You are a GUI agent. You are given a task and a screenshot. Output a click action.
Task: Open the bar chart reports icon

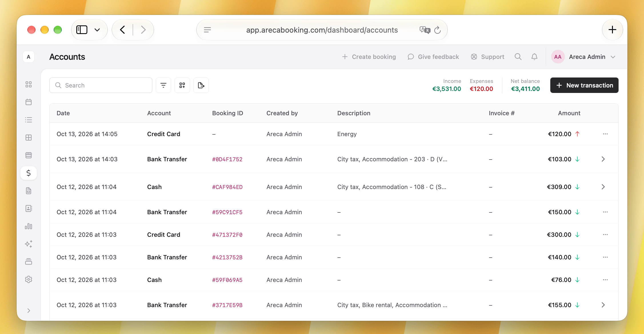click(x=29, y=226)
